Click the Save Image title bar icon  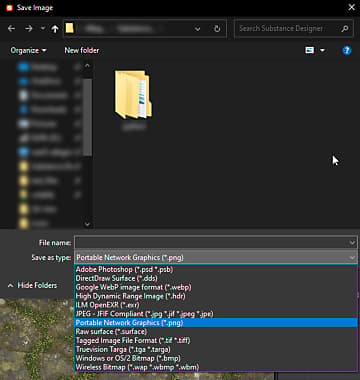(9, 8)
